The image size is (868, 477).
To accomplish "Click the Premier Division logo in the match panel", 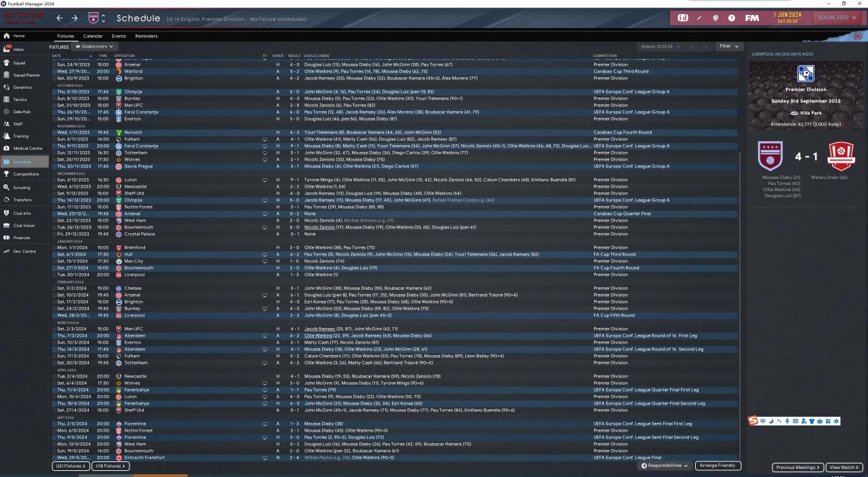I will 806,73.
